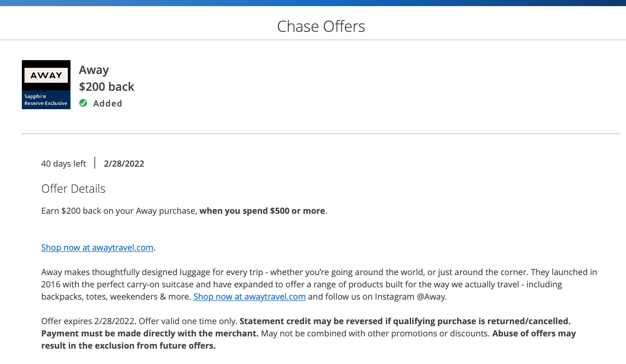Click 'Payment must be made directly with the merchant'
The width and height of the screenshot is (626, 364).
(x=150, y=333)
